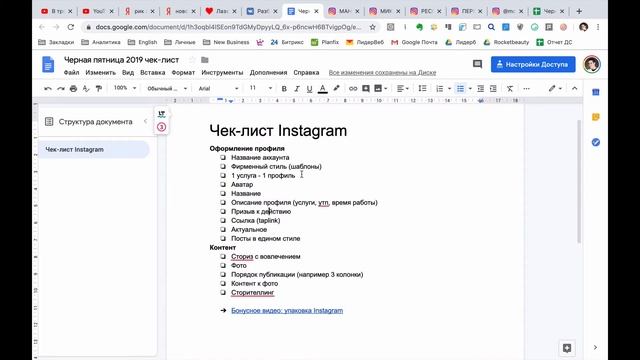Screen dimensions: 640x360
Task: Increase indent of the paragraph
Action: [493, 89]
